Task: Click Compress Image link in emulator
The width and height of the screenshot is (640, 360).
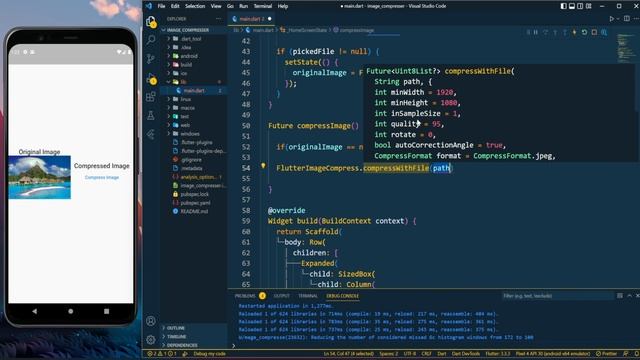Action: pos(102,178)
